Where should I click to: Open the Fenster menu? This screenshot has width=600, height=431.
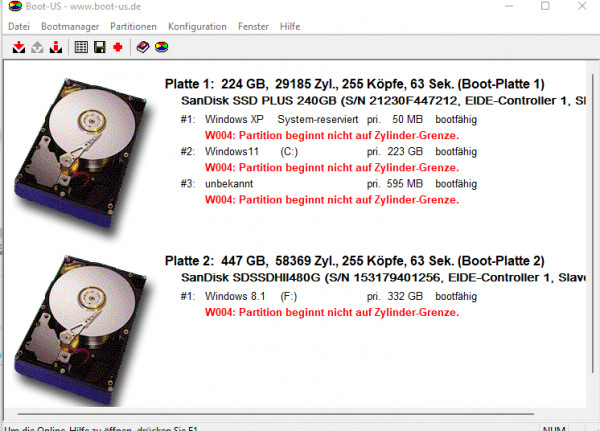(253, 26)
